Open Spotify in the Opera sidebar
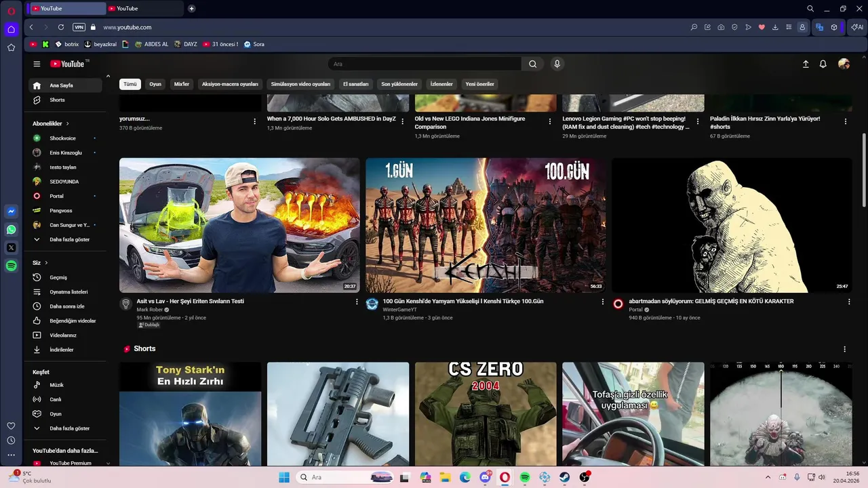Image resolution: width=868 pixels, height=488 pixels. 11,266
